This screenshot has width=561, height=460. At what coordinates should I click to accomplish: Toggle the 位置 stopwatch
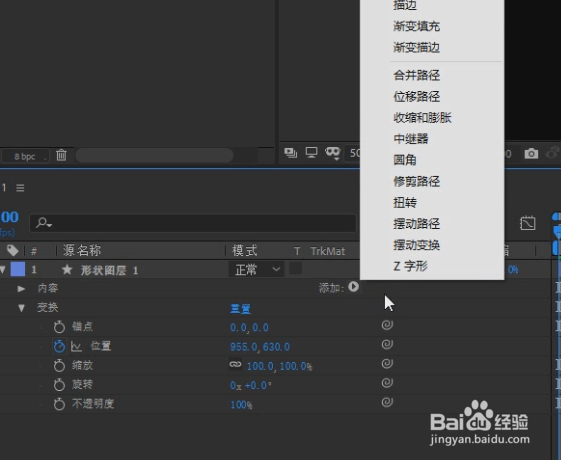coord(59,346)
